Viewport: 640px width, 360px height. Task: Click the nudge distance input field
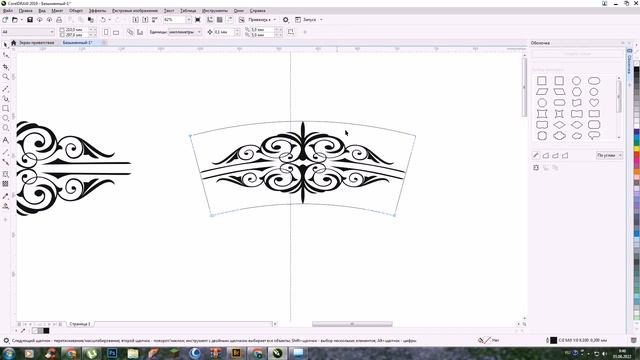coord(224,32)
